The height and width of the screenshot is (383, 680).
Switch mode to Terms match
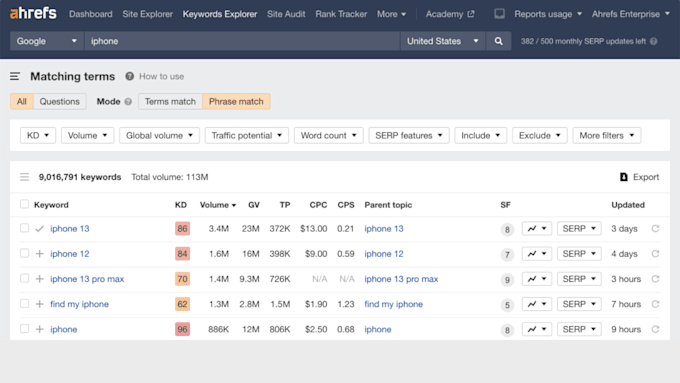pos(170,101)
